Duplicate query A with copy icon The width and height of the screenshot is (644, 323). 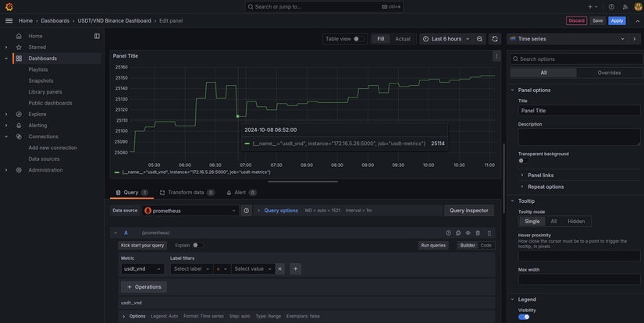(458, 232)
